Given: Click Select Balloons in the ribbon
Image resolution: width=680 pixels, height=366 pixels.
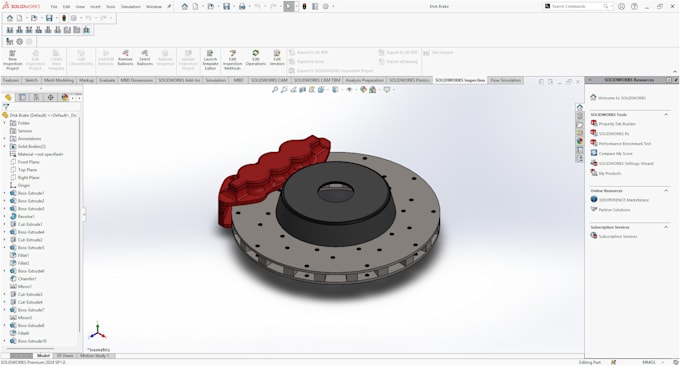Looking at the screenshot, I should 145,58.
